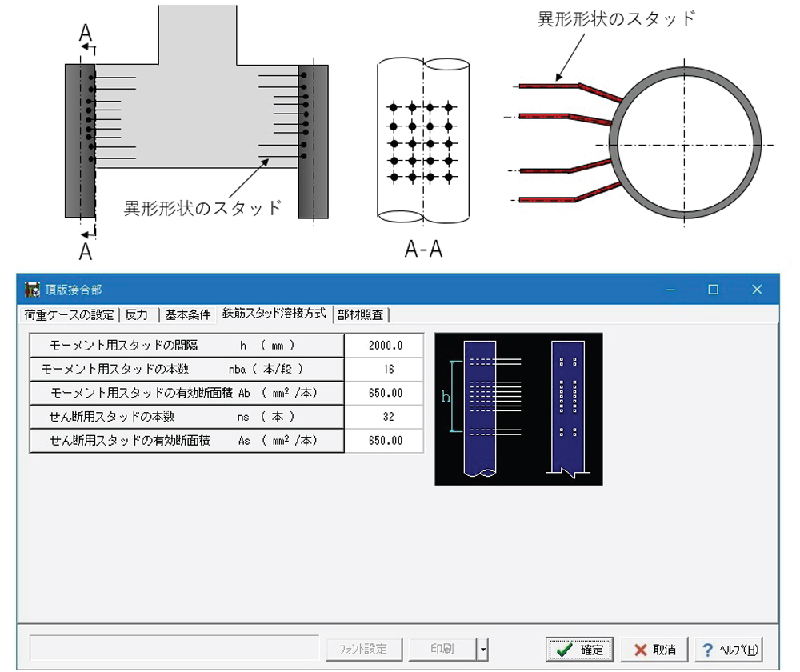Minimize the 頂版接合部 window

[x=670, y=290]
